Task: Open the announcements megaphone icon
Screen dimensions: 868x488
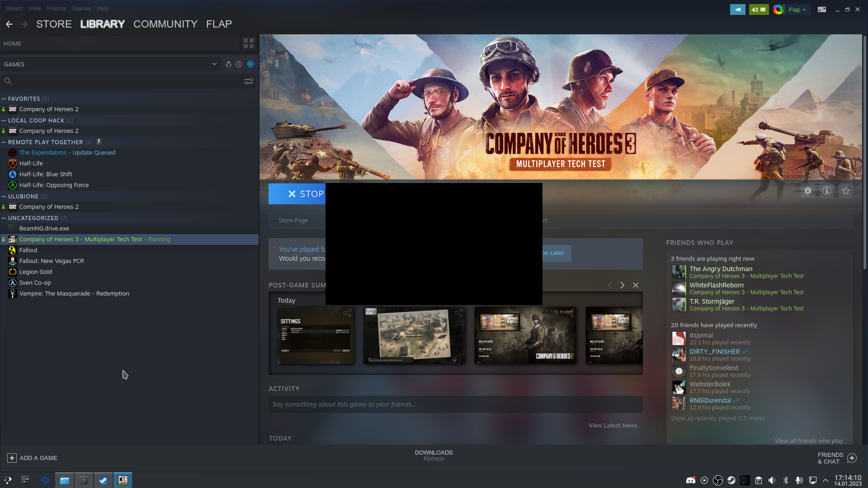Action: (x=738, y=9)
